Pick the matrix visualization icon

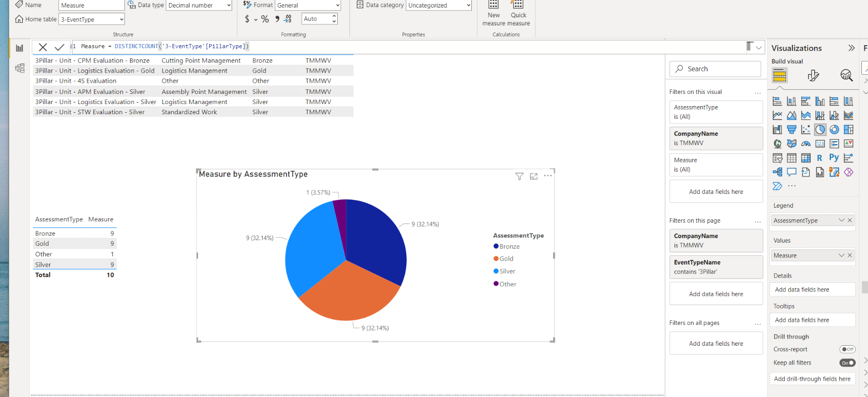(806, 158)
